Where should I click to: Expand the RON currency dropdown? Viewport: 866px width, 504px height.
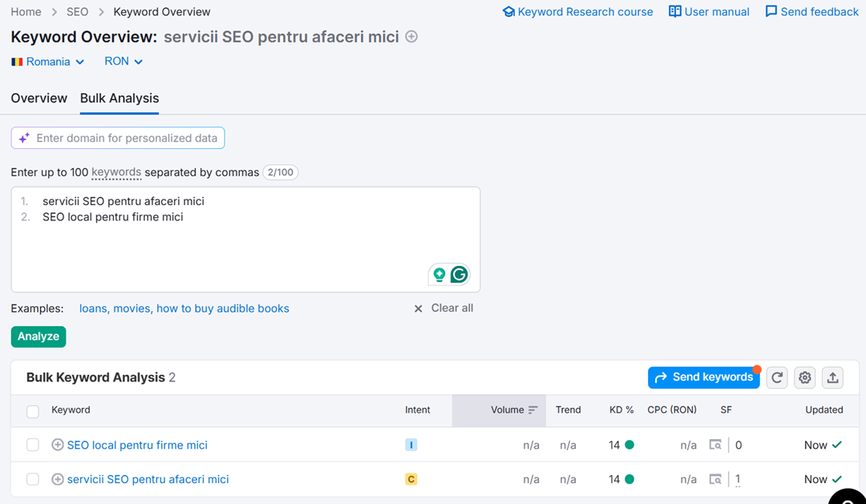point(123,62)
